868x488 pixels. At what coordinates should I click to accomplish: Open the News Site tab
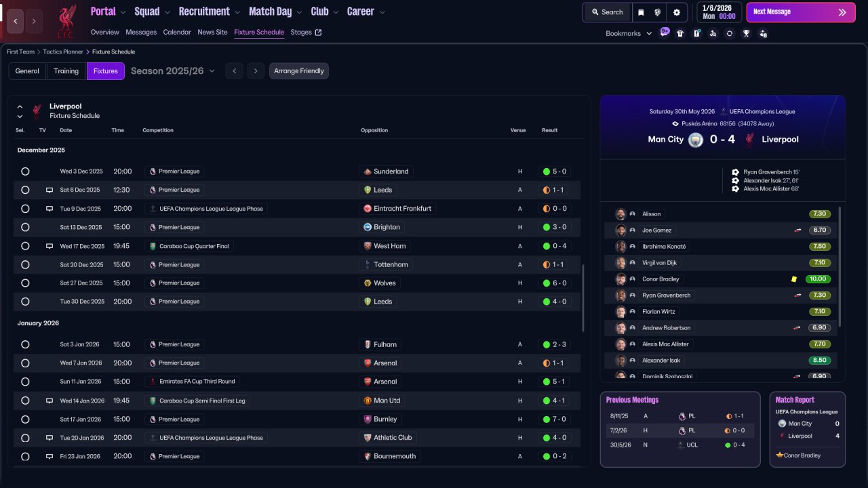212,32
